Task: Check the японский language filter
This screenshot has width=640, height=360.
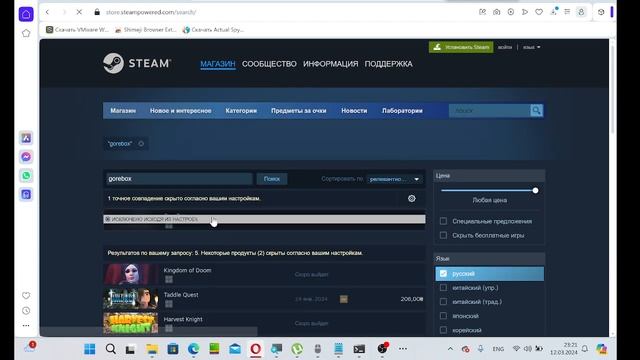Action: 443,316
